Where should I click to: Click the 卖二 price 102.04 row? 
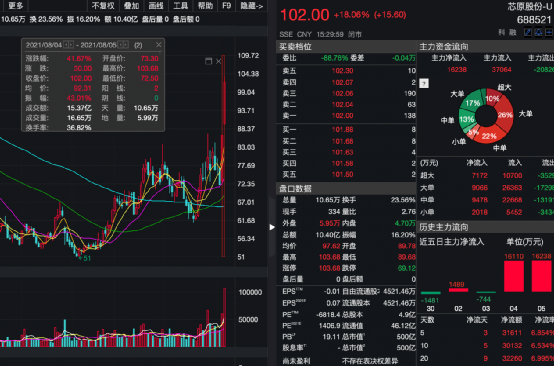(346, 105)
